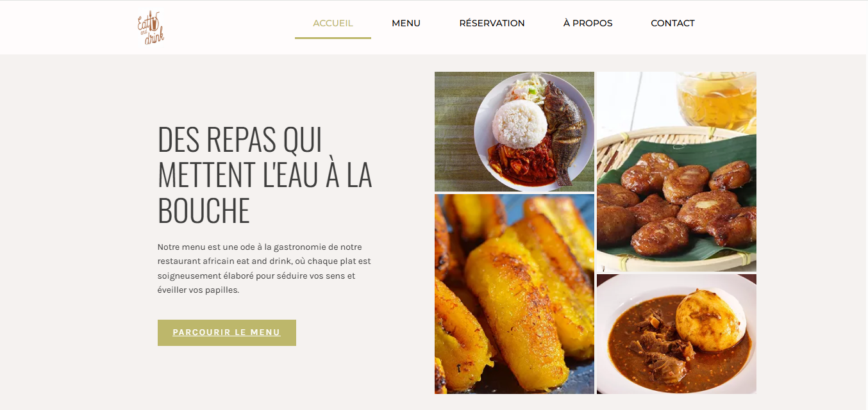Click the Eat and Drink logo

coord(151,28)
